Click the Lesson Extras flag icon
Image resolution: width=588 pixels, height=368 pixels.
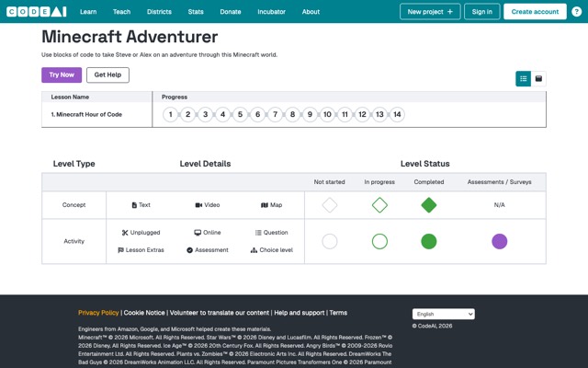[120, 250]
